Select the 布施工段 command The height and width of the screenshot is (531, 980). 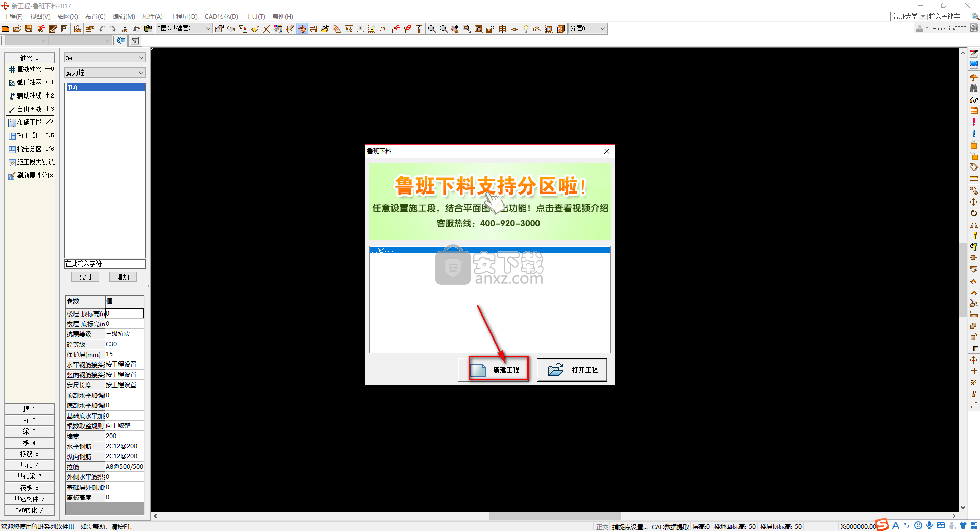pyautogui.click(x=31, y=122)
